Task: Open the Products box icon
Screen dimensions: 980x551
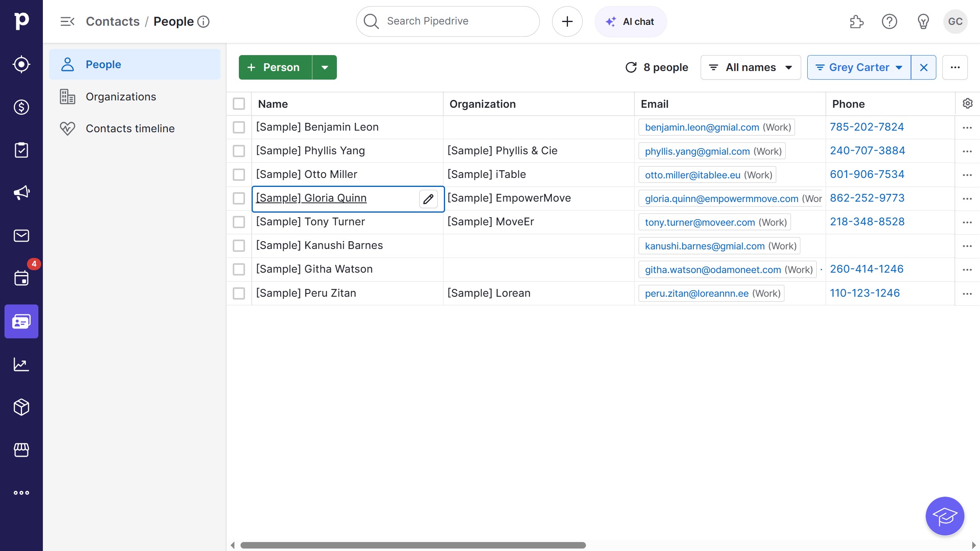Action: 21,407
